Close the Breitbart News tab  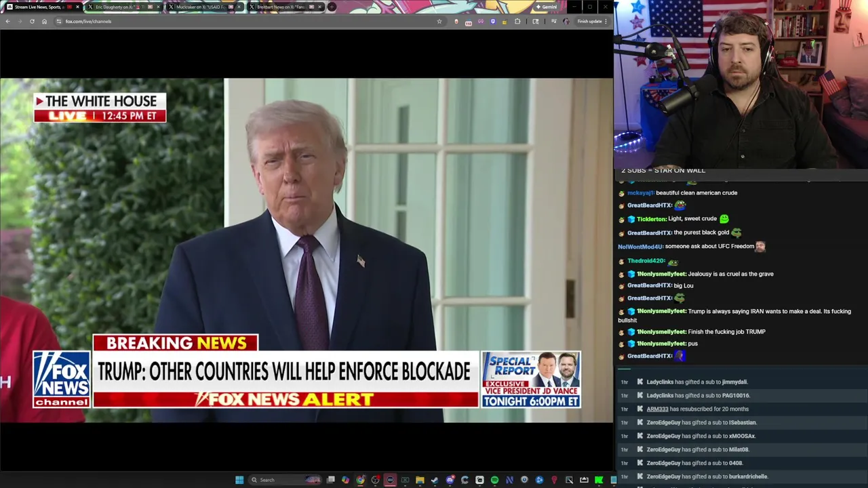(319, 7)
